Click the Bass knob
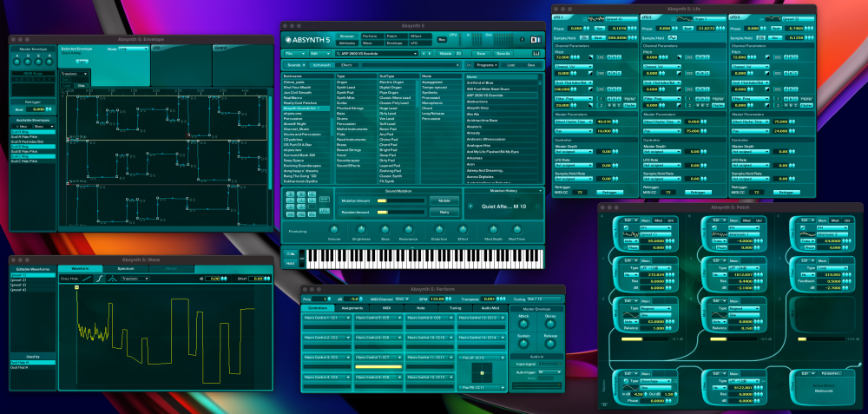The image size is (868, 414). [385, 229]
